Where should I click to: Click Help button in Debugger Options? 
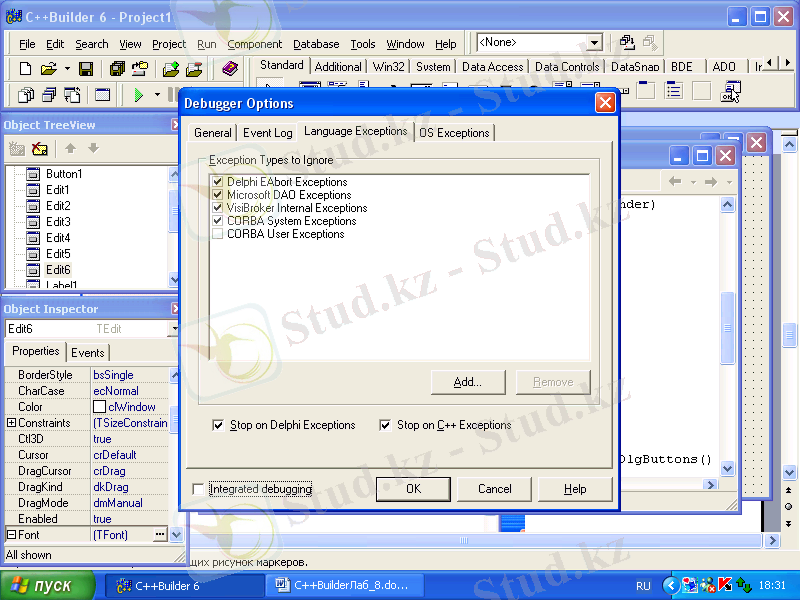pyautogui.click(x=575, y=489)
